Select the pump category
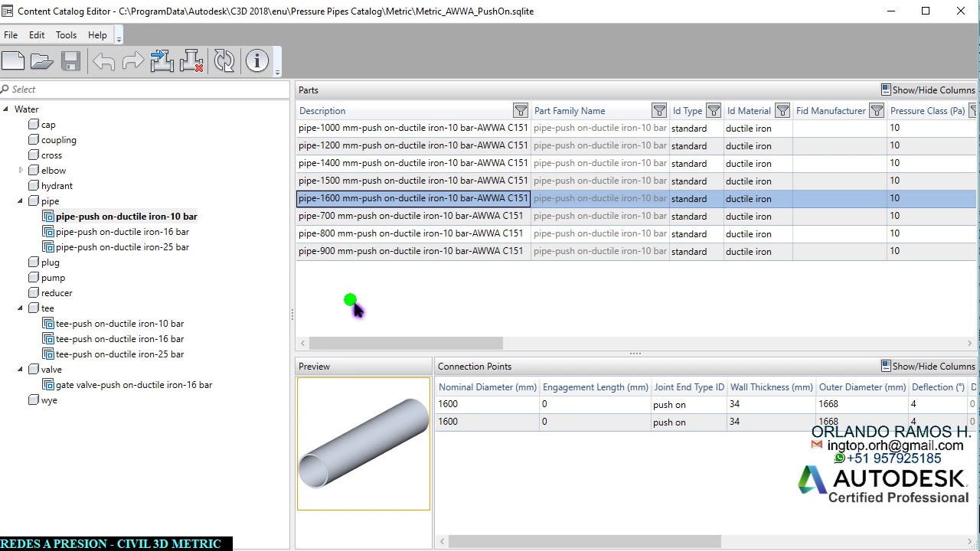 click(53, 278)
